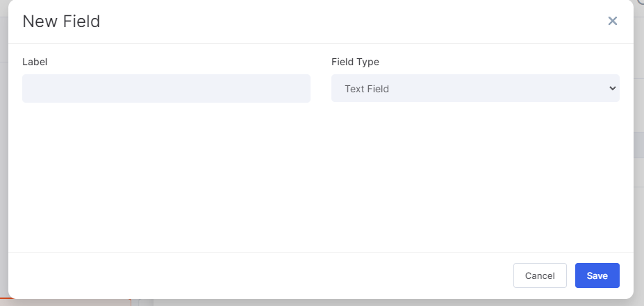Screen dimensions: 644x306
Task: Click the 'Field Type' caption text
Action: point(355,62)
